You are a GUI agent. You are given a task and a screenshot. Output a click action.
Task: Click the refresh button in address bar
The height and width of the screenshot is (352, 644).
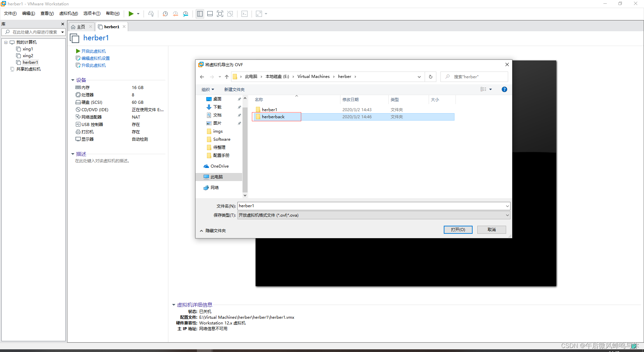coord(431,77)
